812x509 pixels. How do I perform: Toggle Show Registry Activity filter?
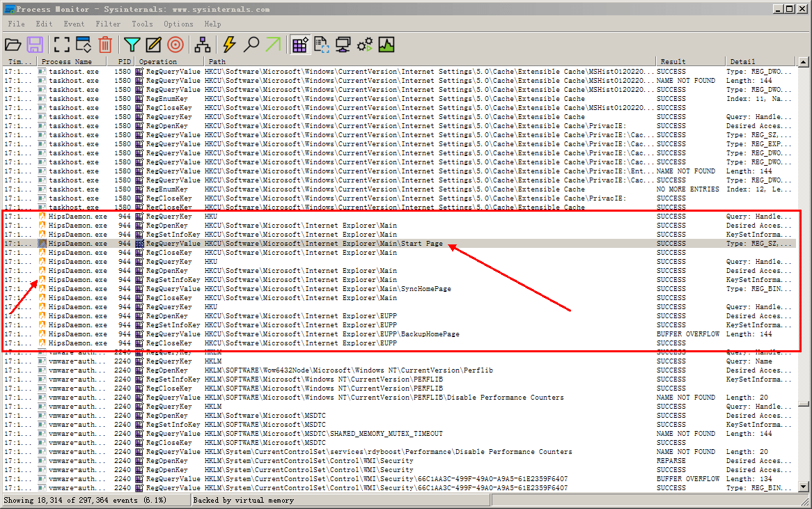click(300, 45)
